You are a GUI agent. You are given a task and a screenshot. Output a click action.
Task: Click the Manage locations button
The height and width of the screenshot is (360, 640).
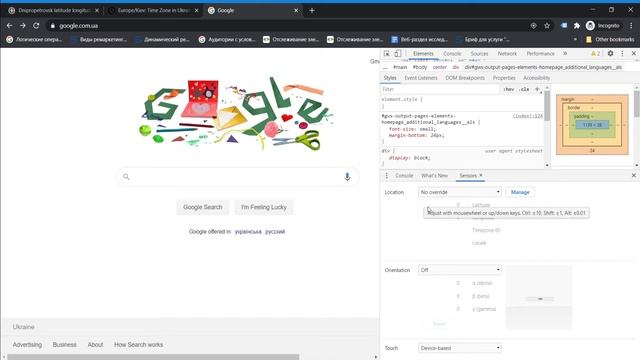coord(520,192)
